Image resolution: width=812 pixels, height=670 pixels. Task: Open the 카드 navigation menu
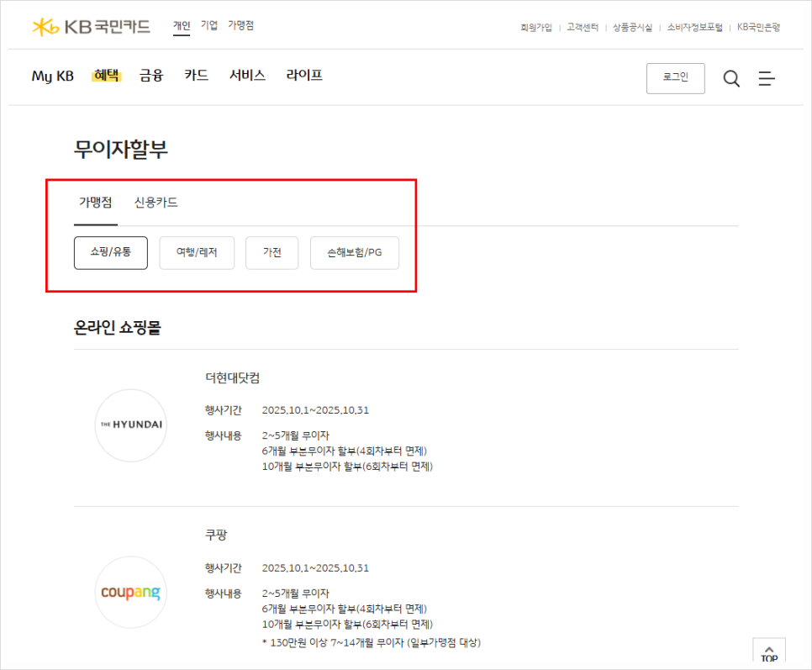pyautogui.click(x=197, y=76)
